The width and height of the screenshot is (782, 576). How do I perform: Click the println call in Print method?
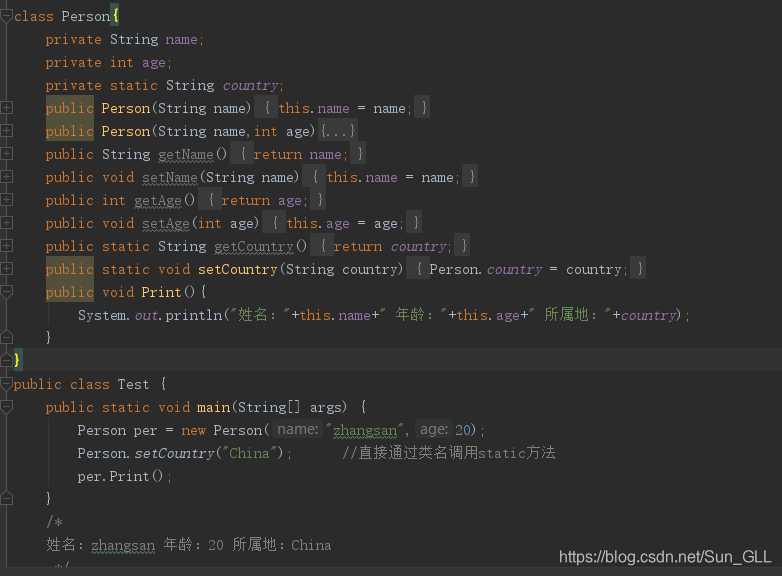(194, 315)
